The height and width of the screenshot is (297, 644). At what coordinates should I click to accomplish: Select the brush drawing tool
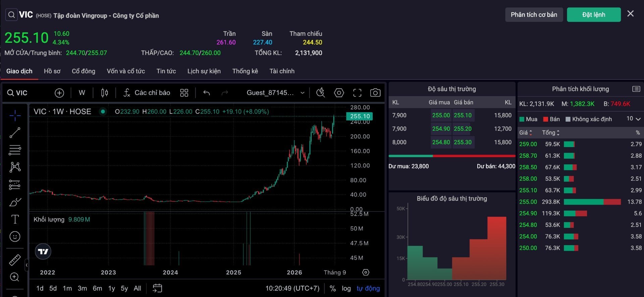coord(15,202)
